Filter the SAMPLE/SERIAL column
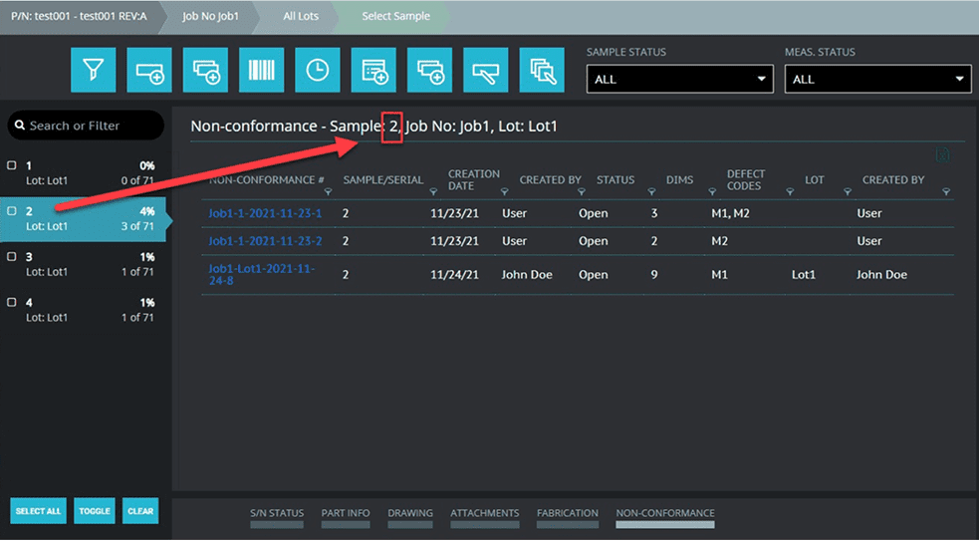This screenshot has height=541, width=980. (x=433, y=192)
